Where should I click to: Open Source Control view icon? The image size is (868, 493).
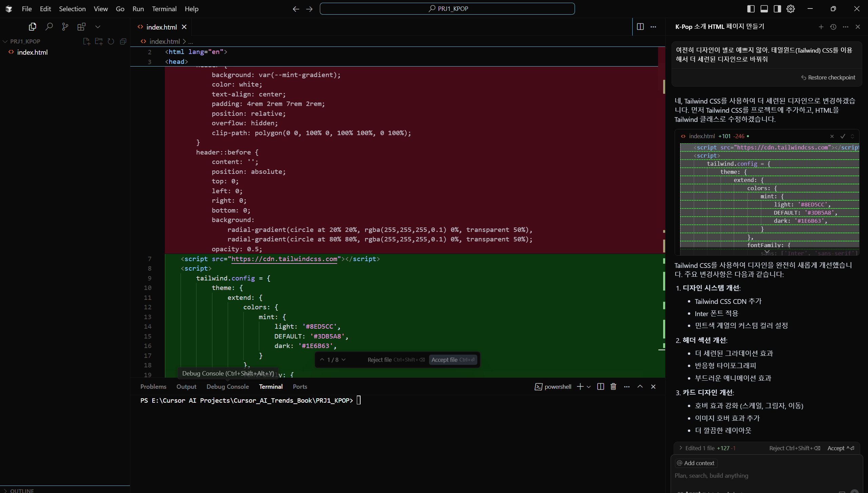click(x=65, y=26)
